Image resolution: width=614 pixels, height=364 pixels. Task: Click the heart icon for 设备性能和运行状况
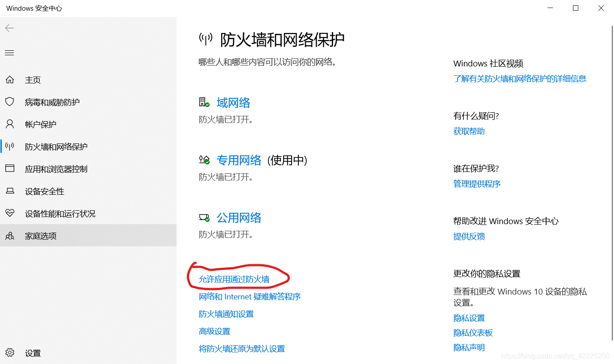[x=10, y=213]
